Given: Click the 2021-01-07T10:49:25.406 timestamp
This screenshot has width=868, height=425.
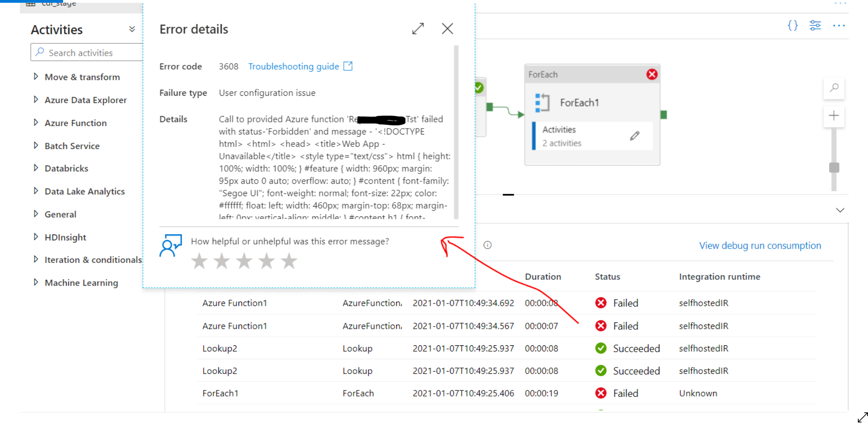Looking at the screenshot, I should tap(463, 393).
